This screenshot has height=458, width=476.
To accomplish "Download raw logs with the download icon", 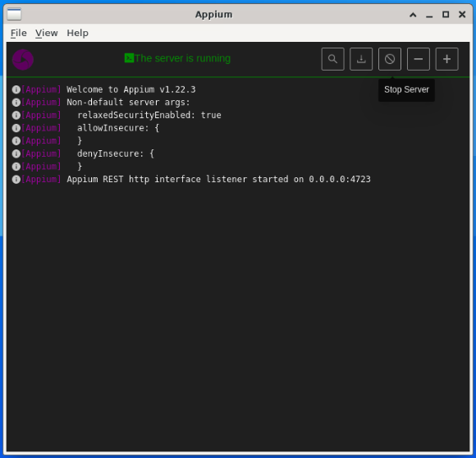I will [361, 59].
